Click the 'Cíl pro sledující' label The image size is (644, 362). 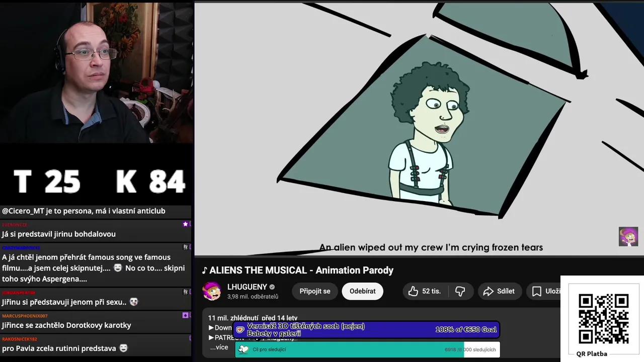[x=269, y=349]
